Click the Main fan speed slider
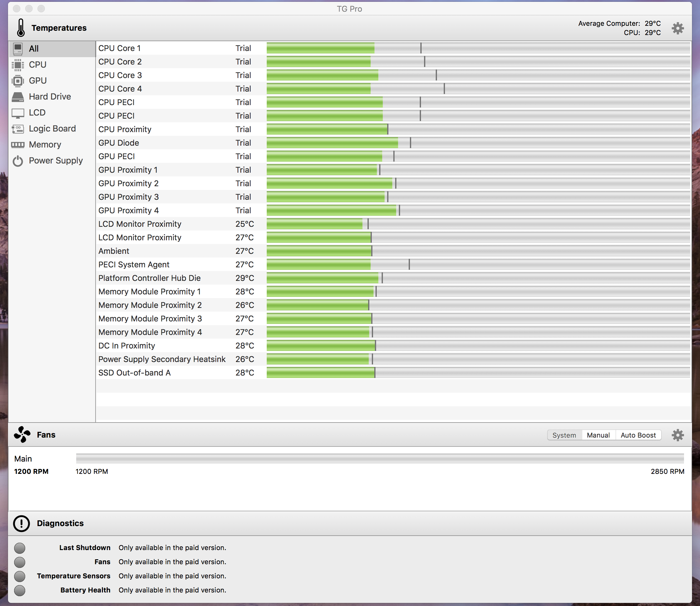This screenshot has width=700, height=606. (379, 458)
